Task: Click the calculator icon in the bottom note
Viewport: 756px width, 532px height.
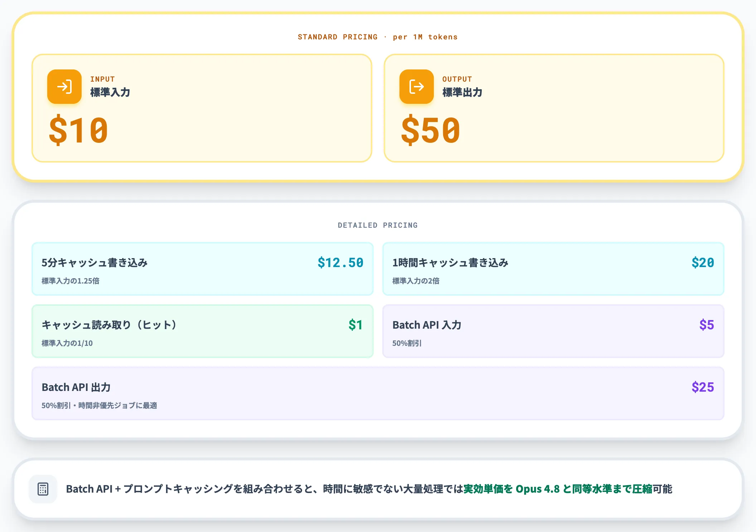Action: point(43,489)
